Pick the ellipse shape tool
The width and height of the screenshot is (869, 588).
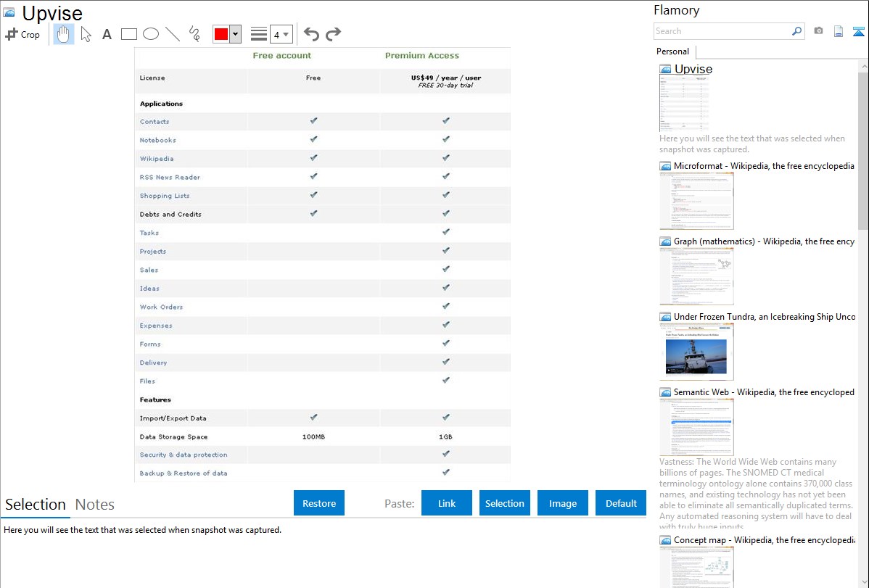pos(151,34)
